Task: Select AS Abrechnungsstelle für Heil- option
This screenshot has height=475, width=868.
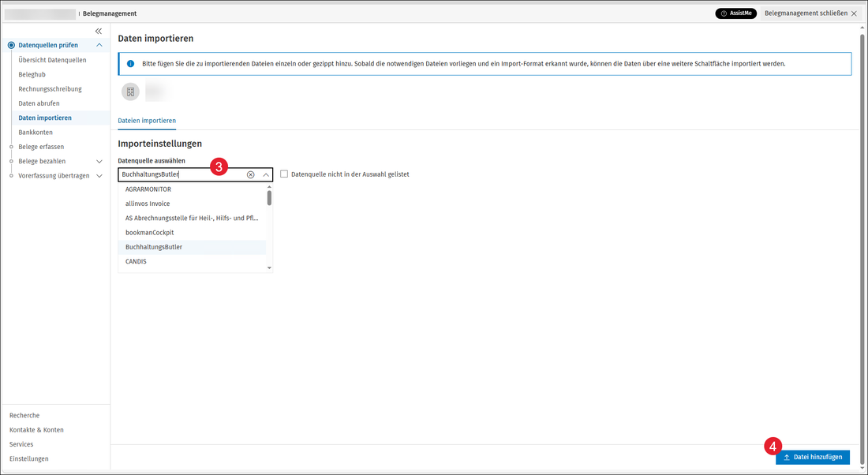Action: coord(192,218)
